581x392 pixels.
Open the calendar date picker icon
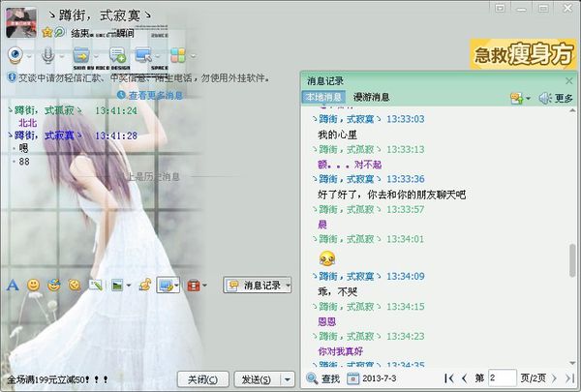click(x=352, y=378)
